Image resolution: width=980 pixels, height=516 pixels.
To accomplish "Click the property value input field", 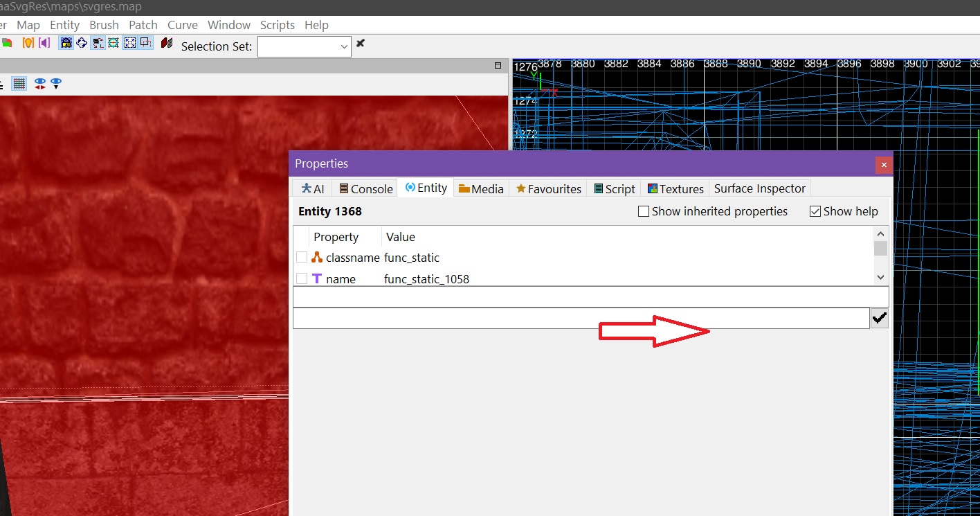I will (x=581, y=319).
